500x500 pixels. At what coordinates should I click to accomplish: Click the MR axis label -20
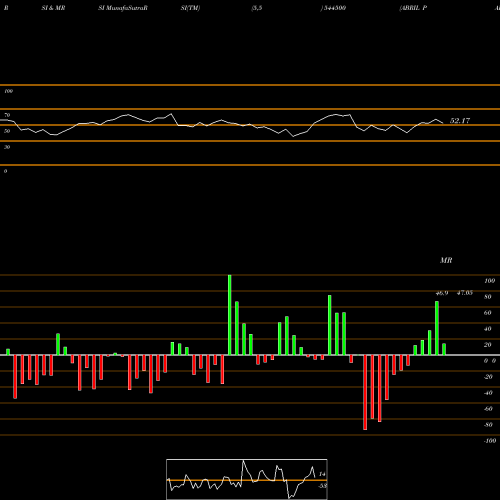[488, 377]
